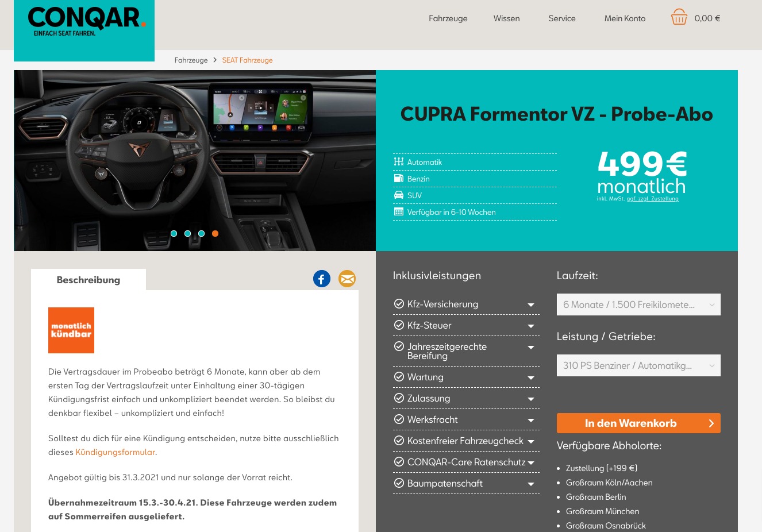762x532 pixels.
Task: Click check icon beside Baumpatenschaft
Action: (399, 483)
